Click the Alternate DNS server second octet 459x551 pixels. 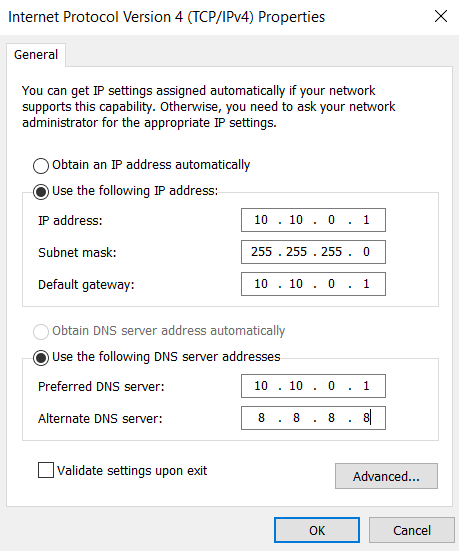pos(296,418)
